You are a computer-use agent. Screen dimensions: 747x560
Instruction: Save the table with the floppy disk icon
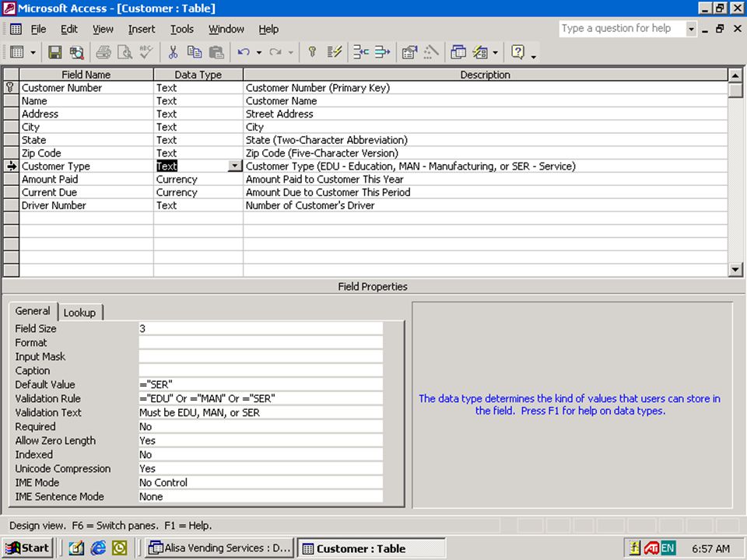click(x=54, y=52)
